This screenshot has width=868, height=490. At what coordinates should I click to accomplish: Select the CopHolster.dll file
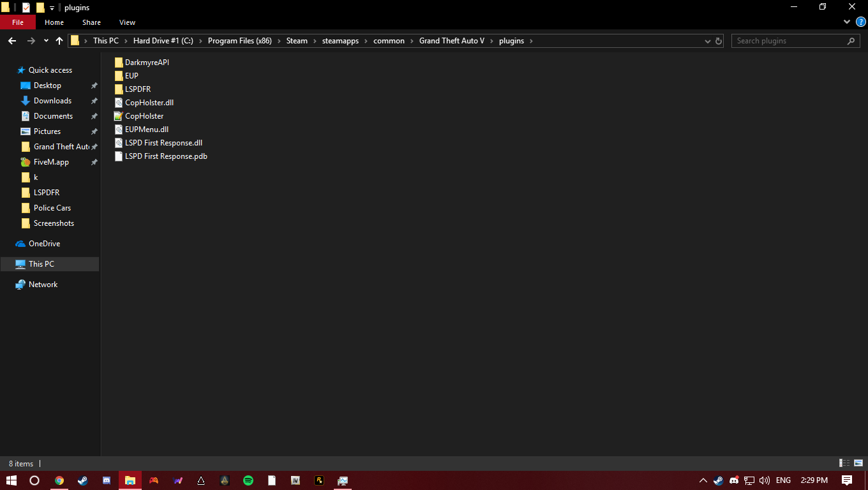pyautogui.click(x=144, y=103)
